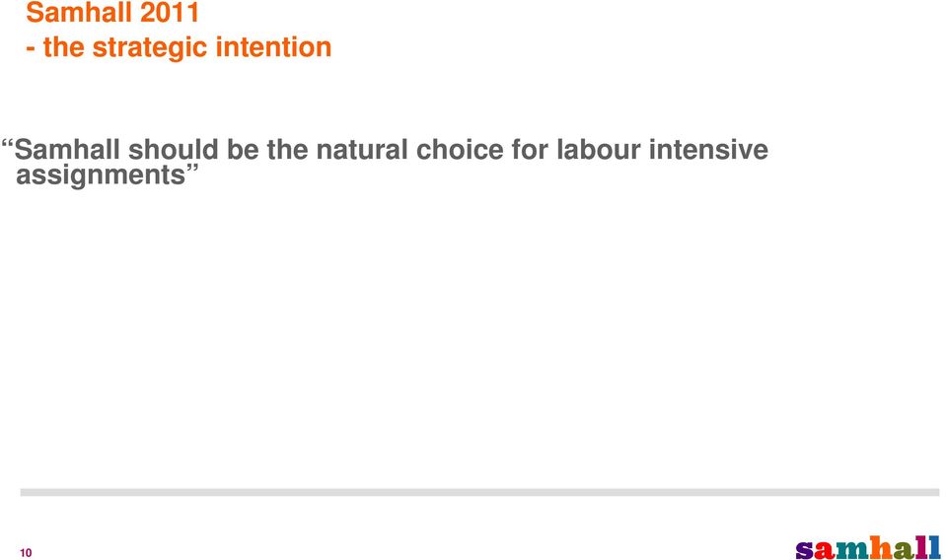Click the magenta 'l' in samhall logo

tap(922, 547)
